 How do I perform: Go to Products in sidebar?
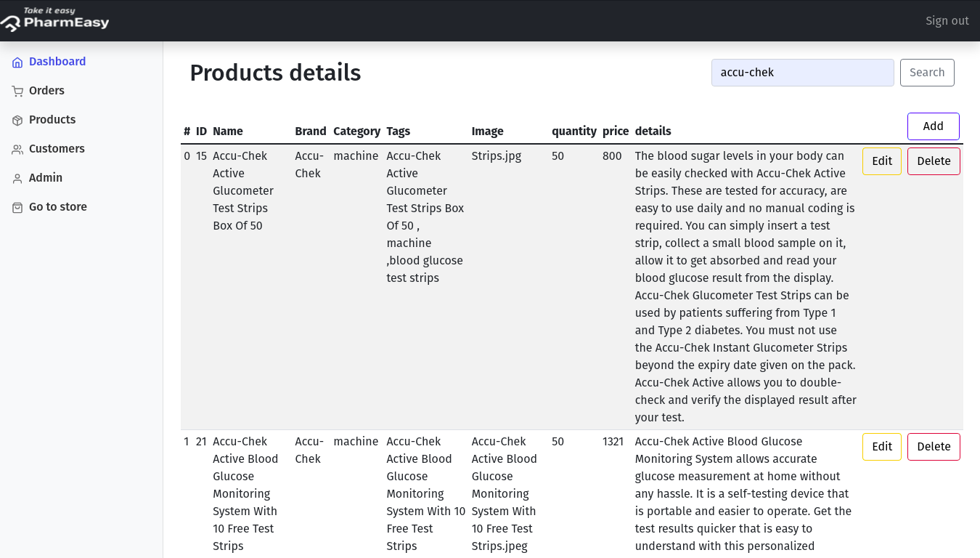point(52,120)
